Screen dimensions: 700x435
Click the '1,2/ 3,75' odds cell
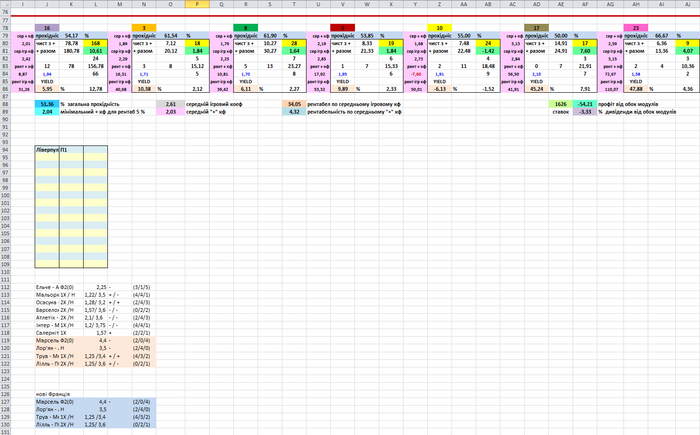point(95,325)
